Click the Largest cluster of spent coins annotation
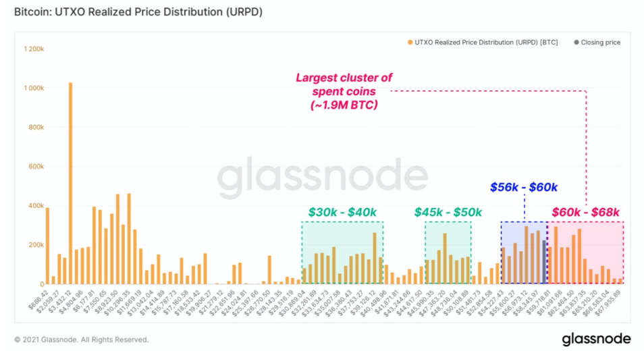The width and height of the screenshot is (644, 351). 344,91
